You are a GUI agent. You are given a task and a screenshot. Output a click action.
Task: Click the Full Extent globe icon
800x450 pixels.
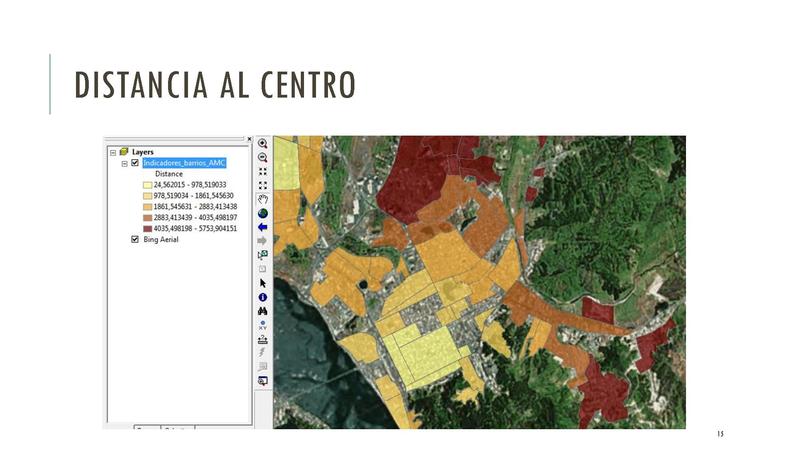[263, 213]
